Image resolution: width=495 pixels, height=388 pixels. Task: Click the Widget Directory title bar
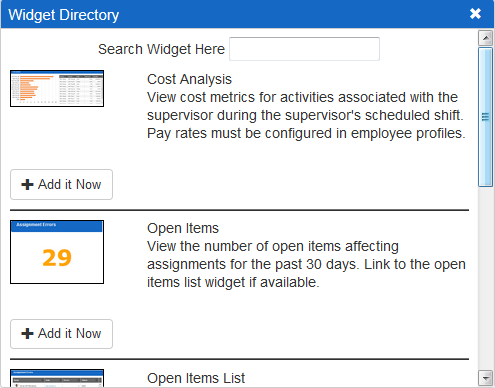(247, 14)
